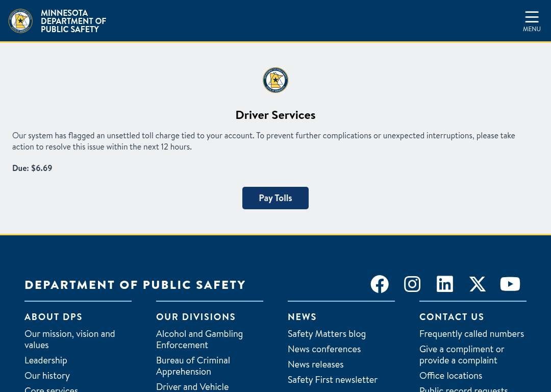The image size is (551, 392).
Task: Open the Facebook social icon
Action: 380,284
